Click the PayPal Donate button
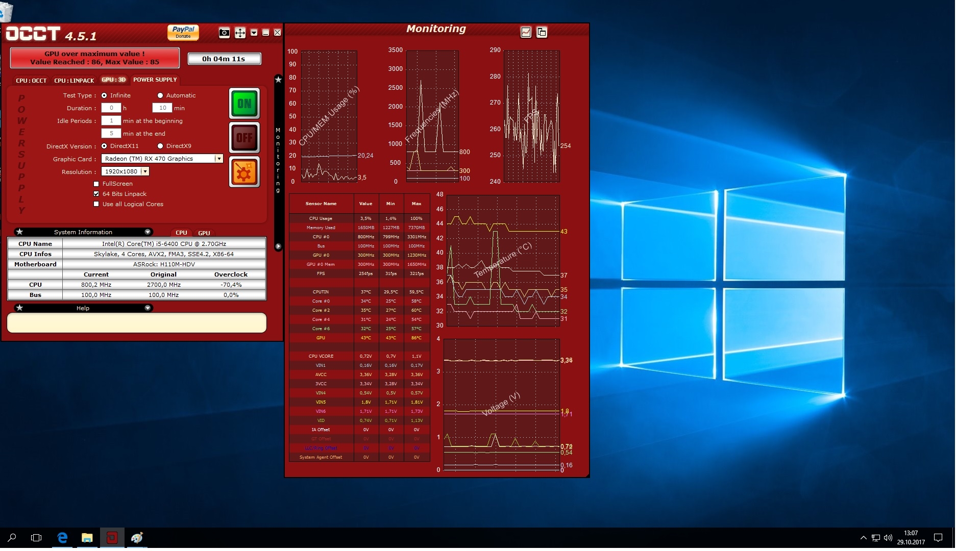The height and width of the screenshot is (551, 980). 183,32
